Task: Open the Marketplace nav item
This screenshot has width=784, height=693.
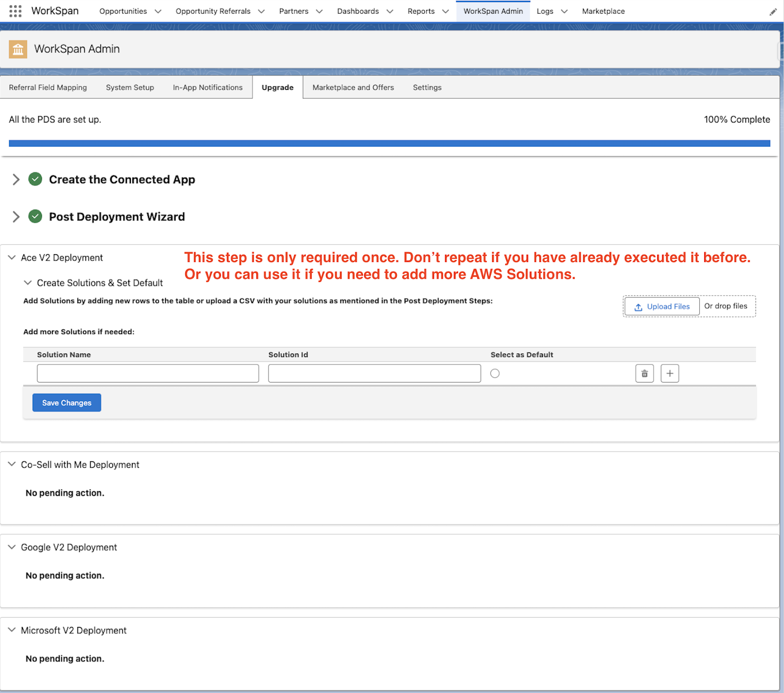Action: pyautogui.click(x=603, y=11)
